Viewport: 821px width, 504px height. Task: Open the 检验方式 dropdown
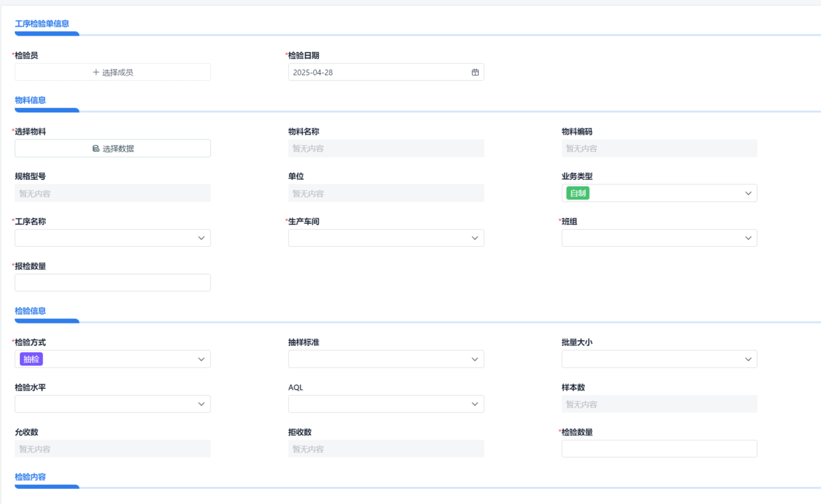201,359
